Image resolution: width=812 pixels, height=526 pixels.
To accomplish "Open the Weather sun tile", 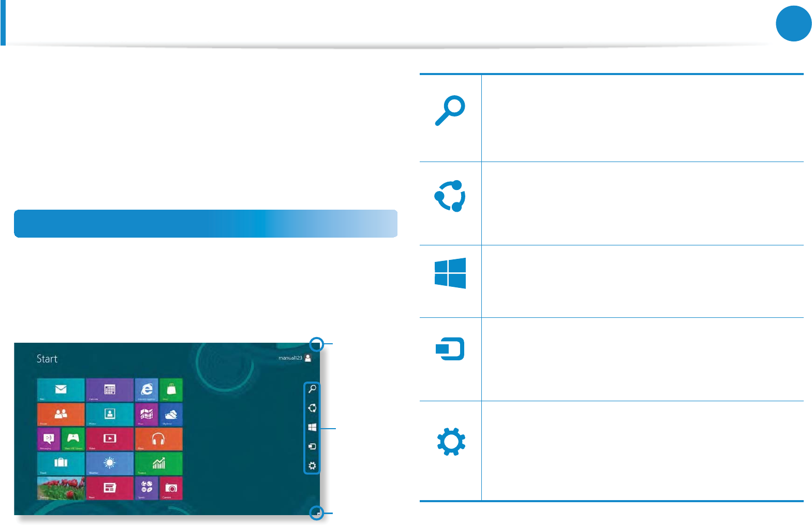I will (x=110, y=463).
